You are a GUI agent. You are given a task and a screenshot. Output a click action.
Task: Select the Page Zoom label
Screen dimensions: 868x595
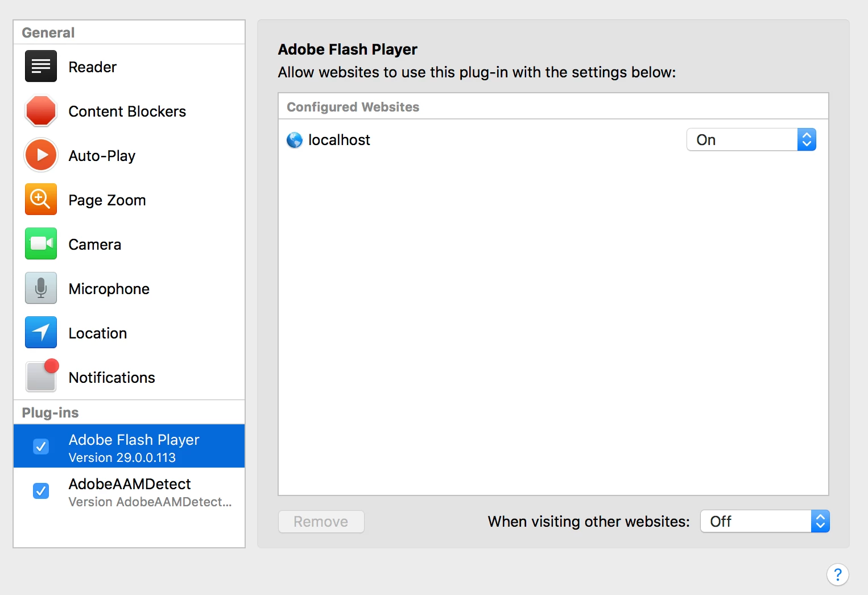pyautogui.click(x=108, y=200)
